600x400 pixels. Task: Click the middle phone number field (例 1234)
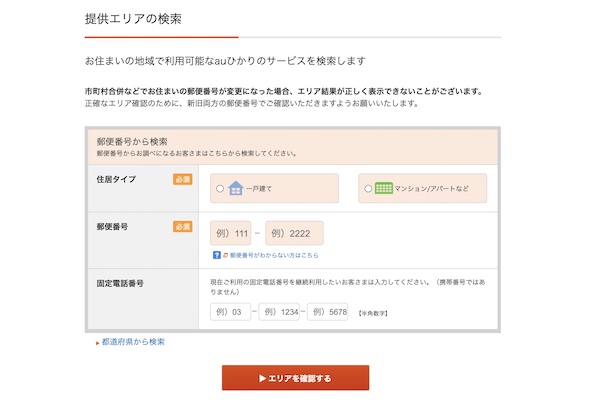click(x=279, y=312)
